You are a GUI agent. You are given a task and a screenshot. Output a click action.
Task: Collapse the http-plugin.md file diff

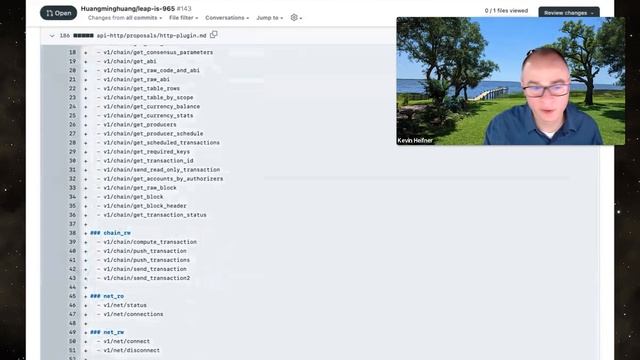pos(52,36)
